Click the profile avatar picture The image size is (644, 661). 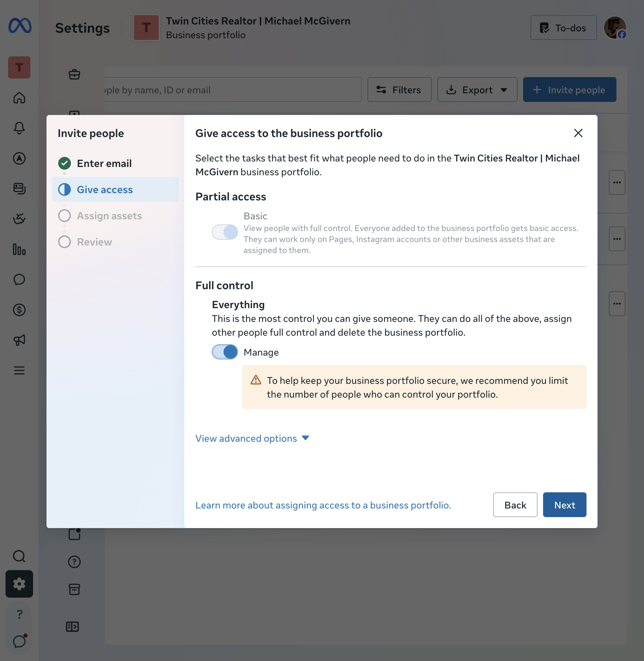pos(615,28)
